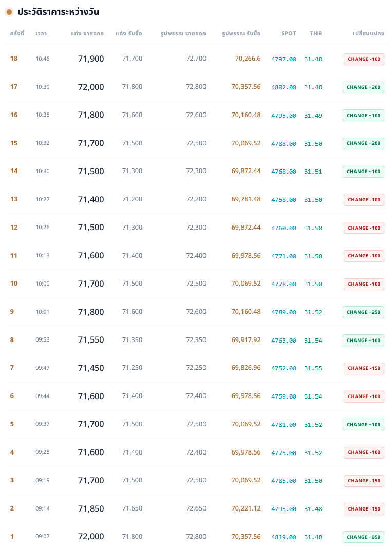392x548 pixels.
Task: Click the CHANGE +850 badge
Action: pyautogui.click(x=363, y=537)
